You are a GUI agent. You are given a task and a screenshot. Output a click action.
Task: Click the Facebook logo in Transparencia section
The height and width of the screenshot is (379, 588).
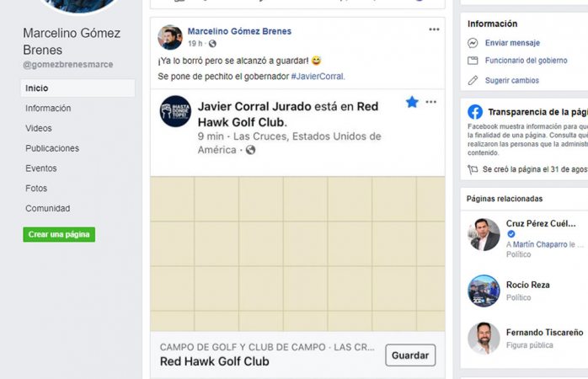coord(475,112)
